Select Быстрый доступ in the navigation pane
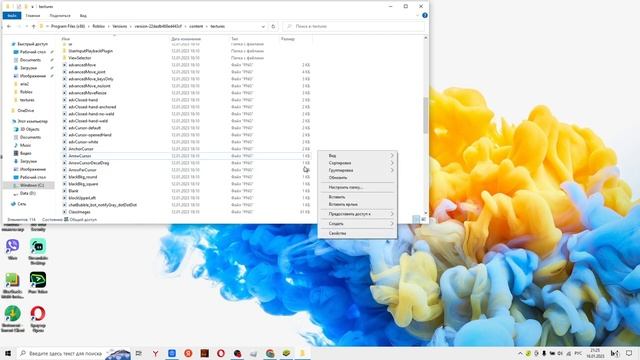Viewport: 640px width, 360px height. [x=32, y=44]
